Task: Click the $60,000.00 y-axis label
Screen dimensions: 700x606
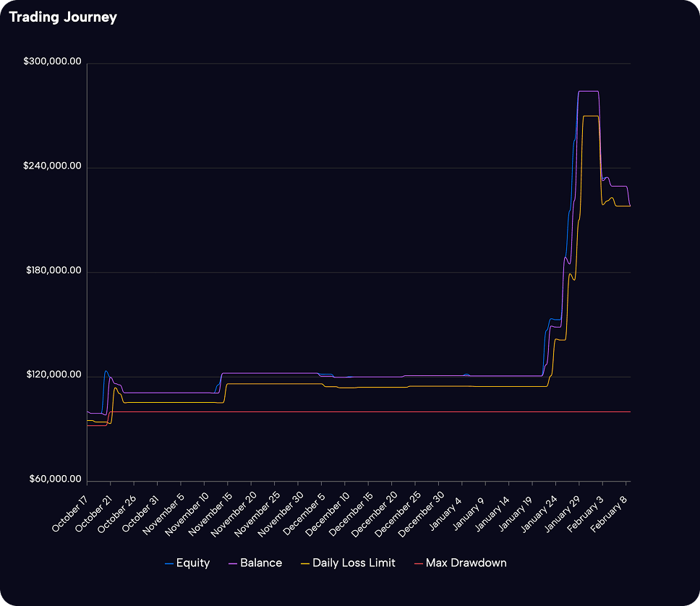Action: tap(56, 479)
